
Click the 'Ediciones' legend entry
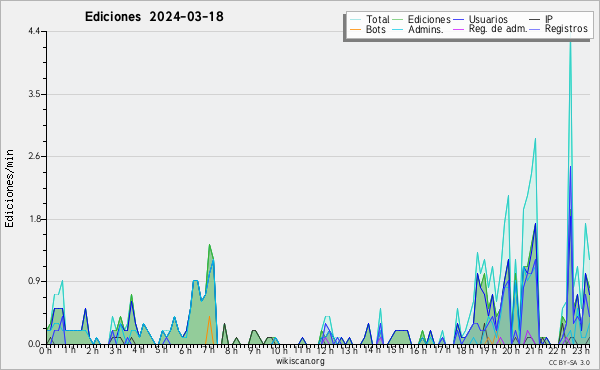[x=429, y=19]
